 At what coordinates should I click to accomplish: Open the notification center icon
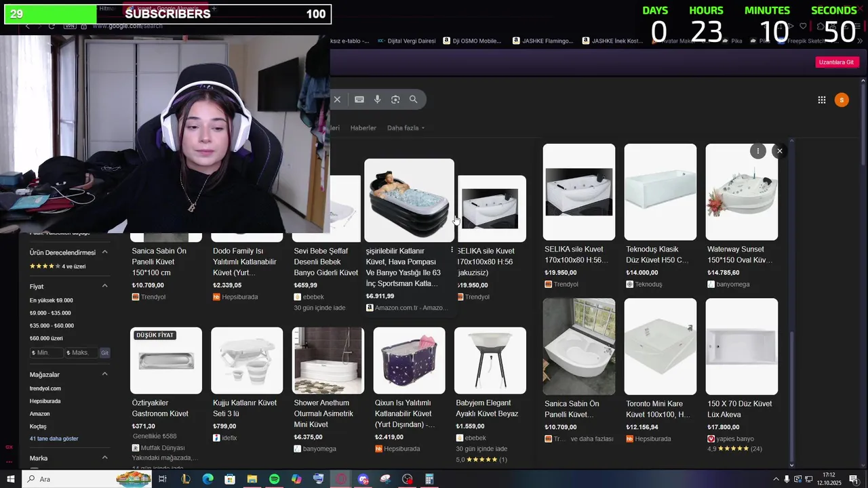click(x=854, y=479)
